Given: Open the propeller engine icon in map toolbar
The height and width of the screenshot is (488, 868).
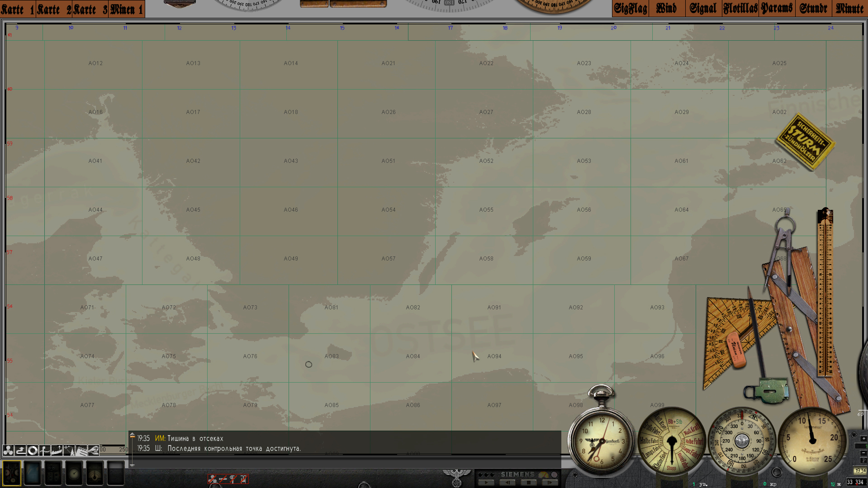Looking at the screenshot, I should [x=8, y=450].
